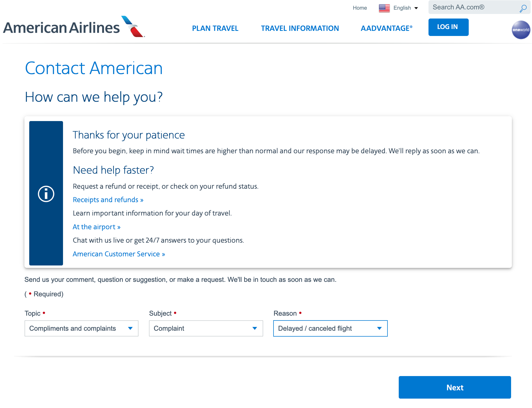This screenshot has height=408, width=532.
Task: Open the Travel Information menu
Action: (300, 28)
